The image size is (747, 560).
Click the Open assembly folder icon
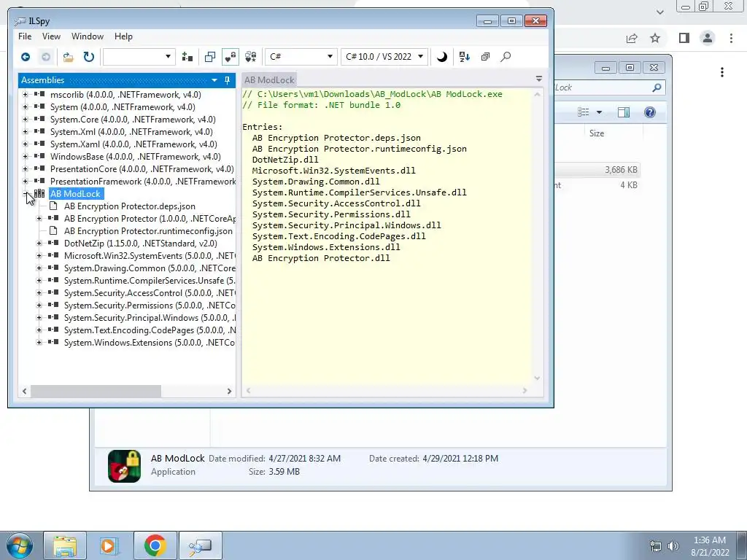[x=68, y=57]
